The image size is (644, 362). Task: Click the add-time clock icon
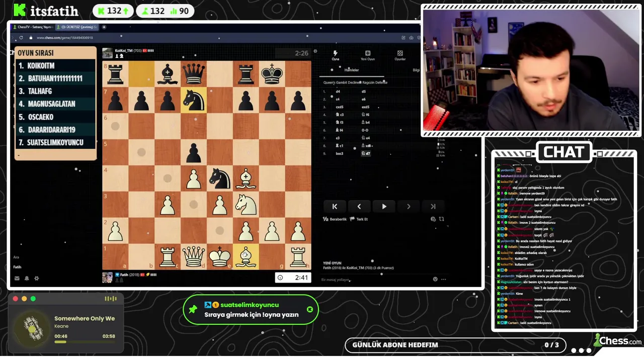[433, 219]
